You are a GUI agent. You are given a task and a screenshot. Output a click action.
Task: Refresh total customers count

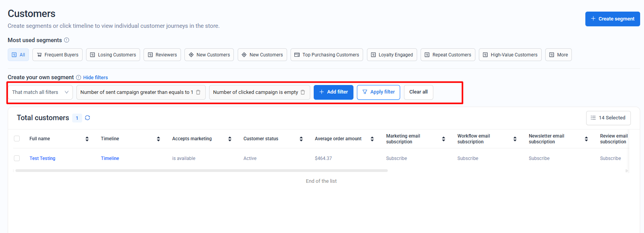coord(88,118)
